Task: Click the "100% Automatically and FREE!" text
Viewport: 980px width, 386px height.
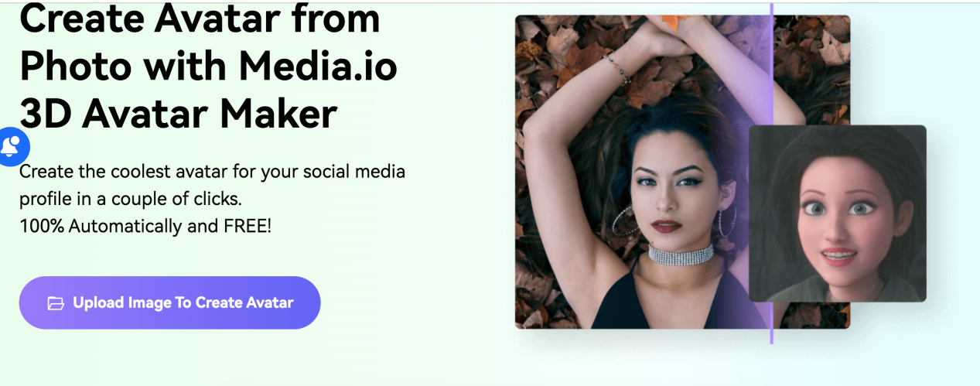Action: point(145,227)
